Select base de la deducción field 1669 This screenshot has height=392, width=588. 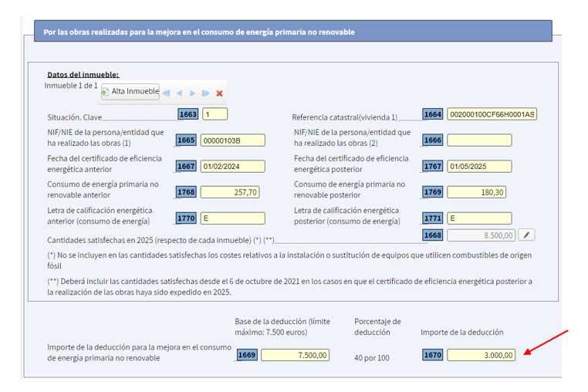(x=296, y=355)
